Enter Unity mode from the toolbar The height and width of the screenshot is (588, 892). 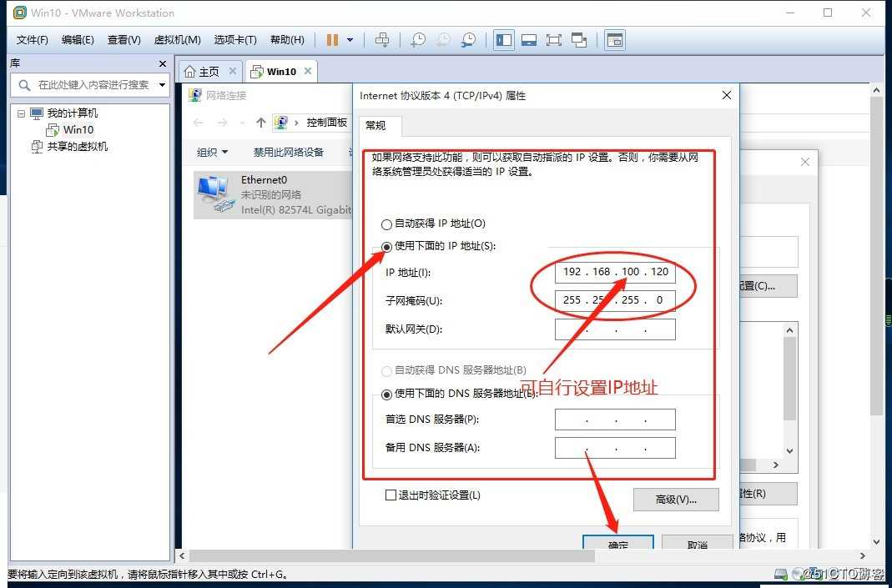click(x=578, y=40)
